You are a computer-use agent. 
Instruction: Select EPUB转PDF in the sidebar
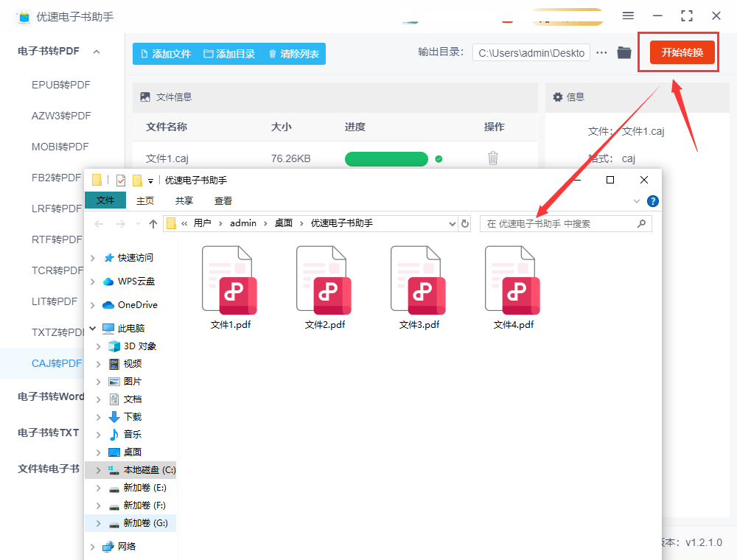[61, 85]
